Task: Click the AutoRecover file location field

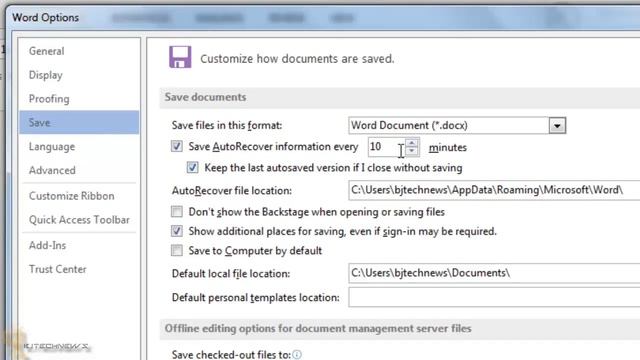Action: pyautogui.click(x=494, y=190)
